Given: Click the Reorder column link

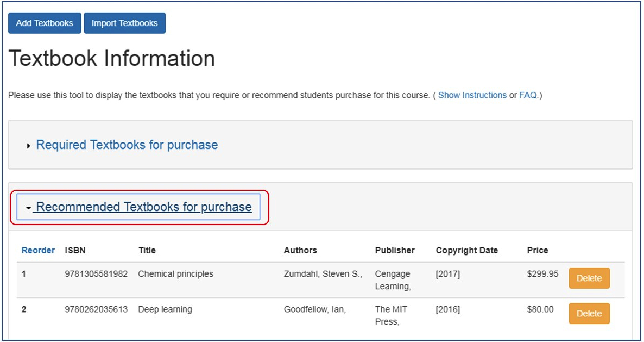Looking at the screenshot, I should pos(38,251).
